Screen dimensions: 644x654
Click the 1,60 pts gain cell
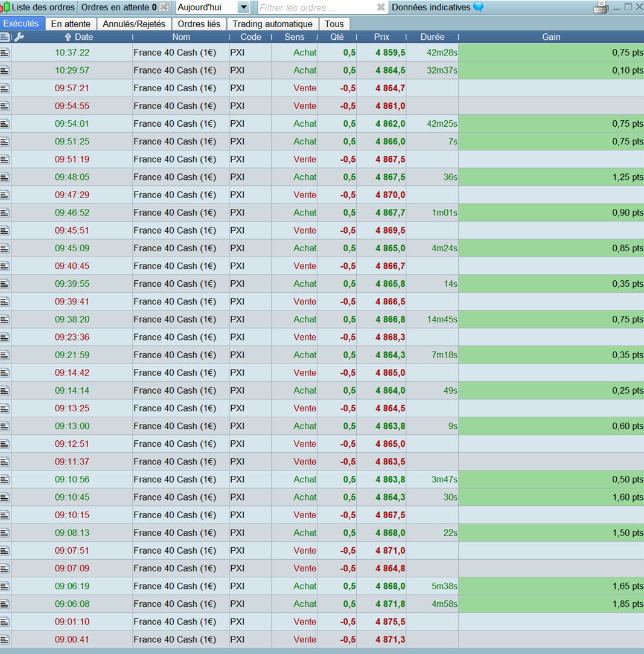pyautogui.click(x=551, y=497)
